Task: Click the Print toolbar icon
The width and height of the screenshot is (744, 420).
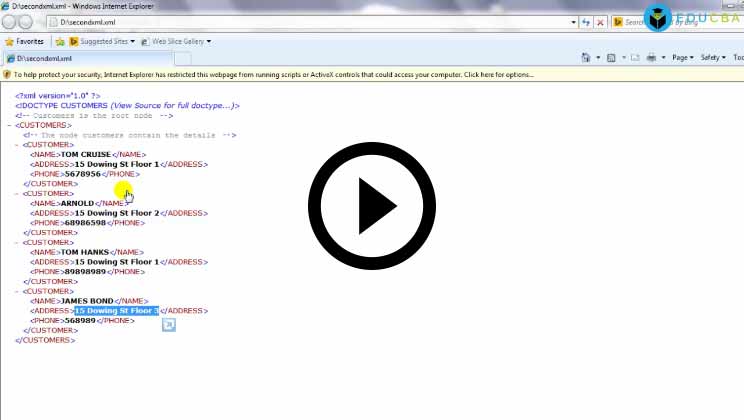Action: pos(651,58)
